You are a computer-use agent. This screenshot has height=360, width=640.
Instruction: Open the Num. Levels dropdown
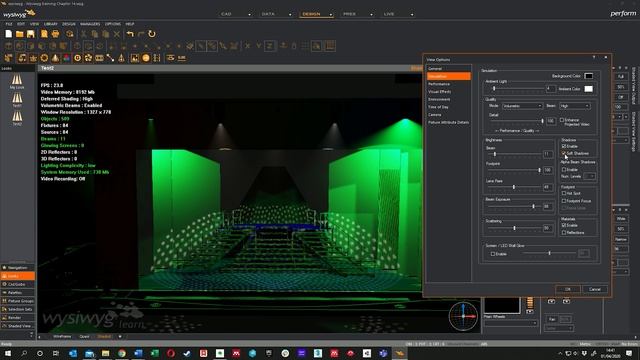[x=589, y=176]
